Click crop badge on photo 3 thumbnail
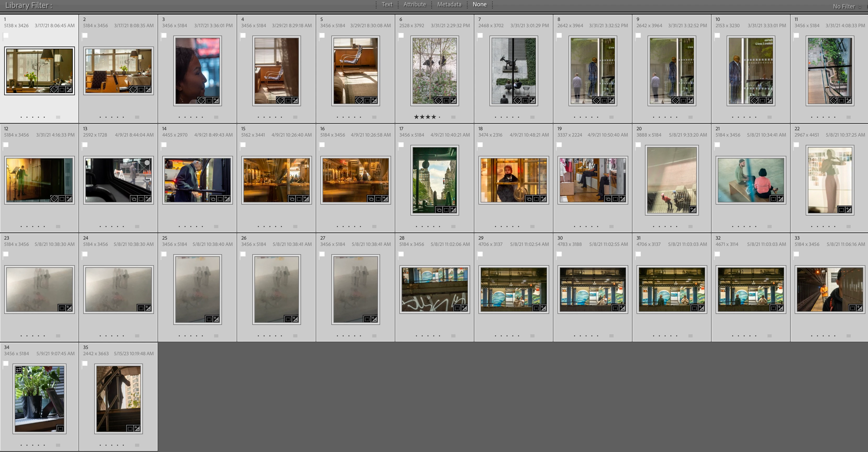868x452 pixels. coord(209,100)
